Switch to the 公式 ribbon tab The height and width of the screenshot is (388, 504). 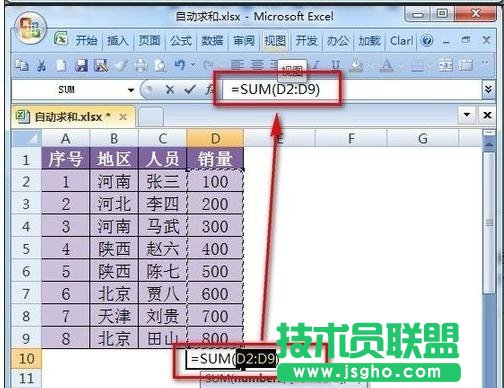181,41
